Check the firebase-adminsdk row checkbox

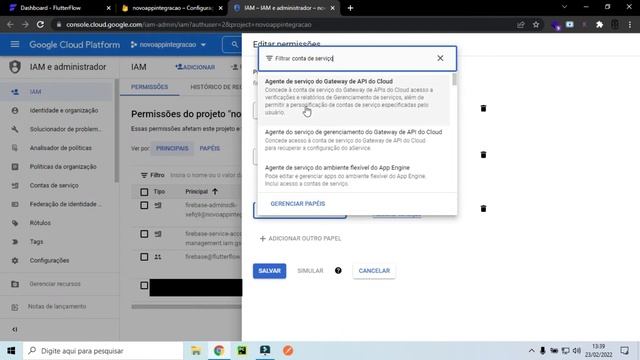point(144,205)
